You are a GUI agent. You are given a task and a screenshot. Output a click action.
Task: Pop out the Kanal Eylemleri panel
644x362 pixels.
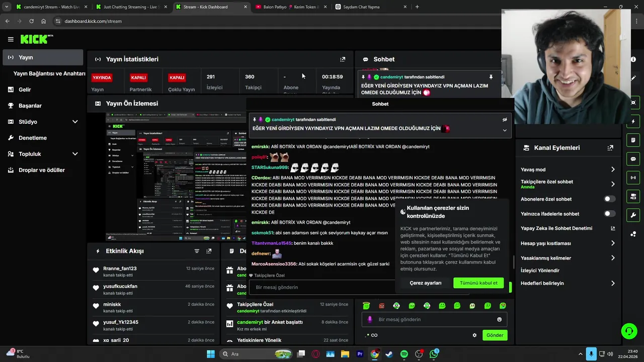pyautogui.click(x=610, y=148)
